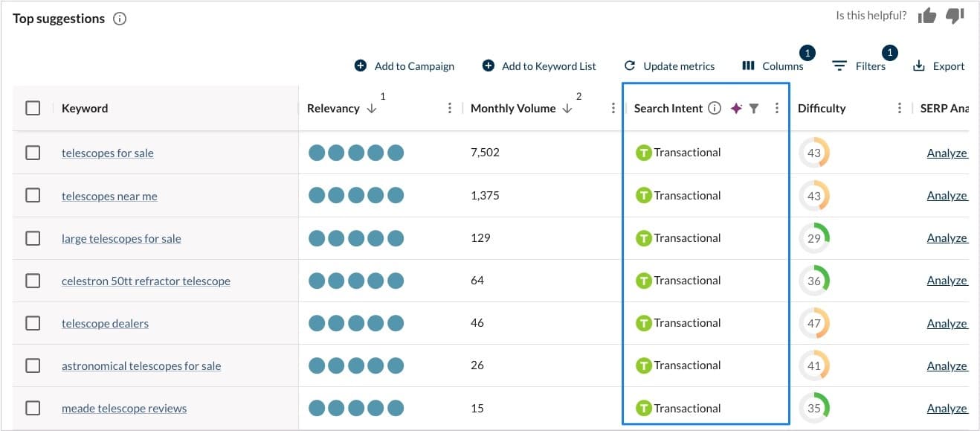The height and width of the screenshot is (431, 980).
Task: Select the "telescope dealers" row checkbox
Action: [x=33, y=323]
